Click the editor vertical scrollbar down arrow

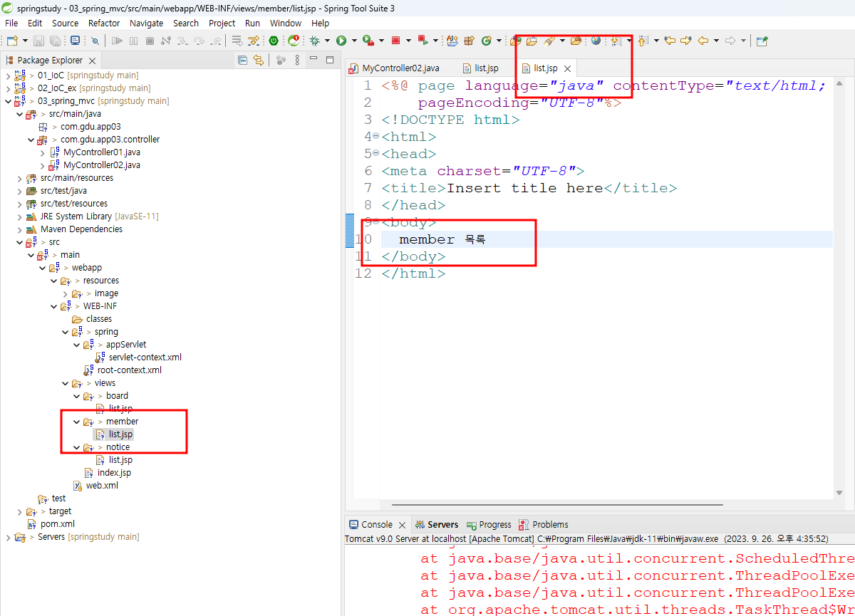[x=838, y=493]
